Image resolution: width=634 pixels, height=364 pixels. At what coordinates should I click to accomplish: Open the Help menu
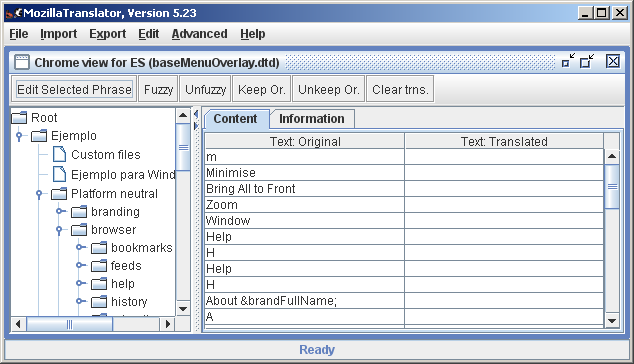point(253,34)
